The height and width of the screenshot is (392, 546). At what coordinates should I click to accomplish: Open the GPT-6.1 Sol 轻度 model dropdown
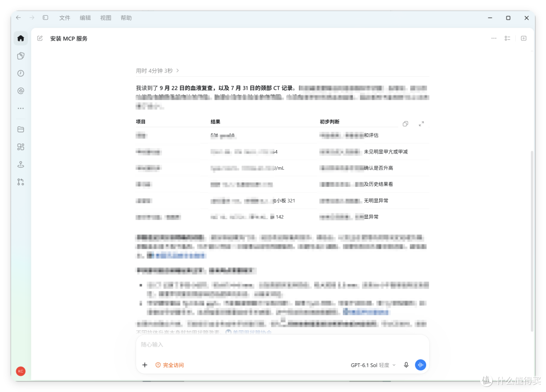point(373,365)
